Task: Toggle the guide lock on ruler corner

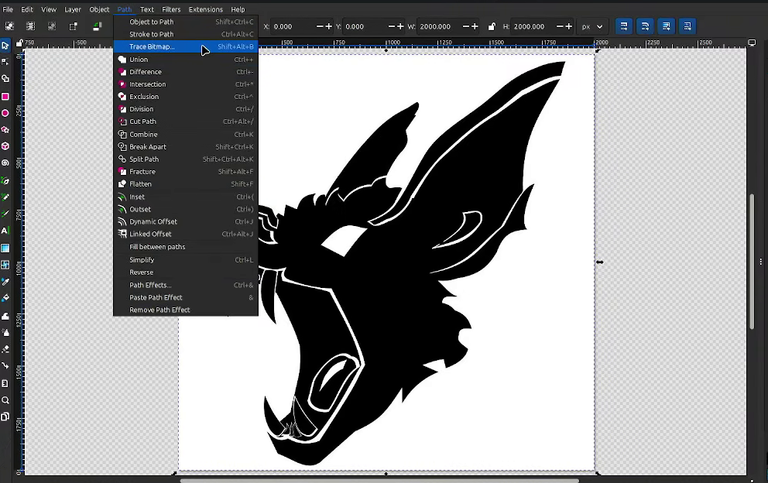Action: click(19, 44)
